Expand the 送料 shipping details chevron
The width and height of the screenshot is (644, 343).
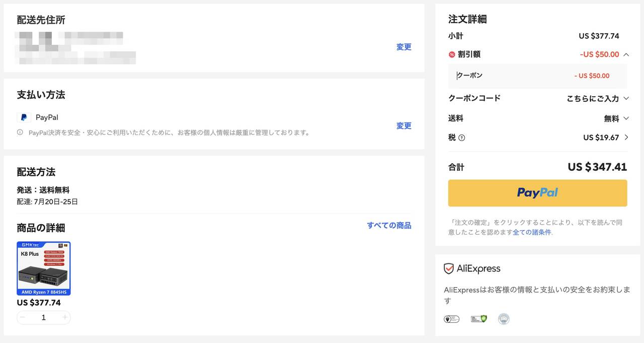[626, 118]
